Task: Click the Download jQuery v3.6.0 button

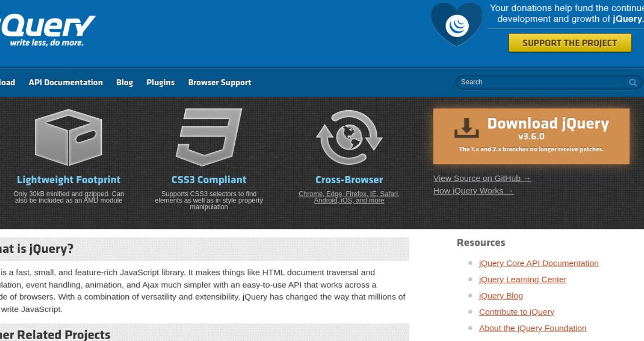Action: 531,136
